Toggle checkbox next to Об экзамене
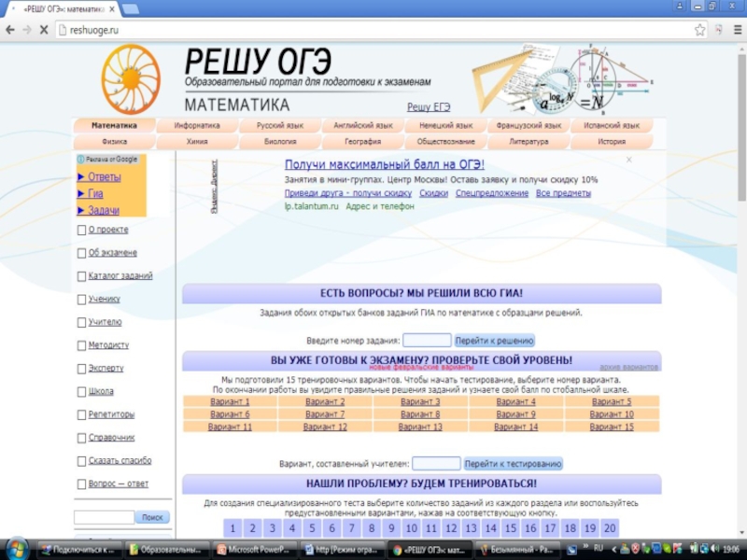Image resolution: width=747 pixels, height=560 pixels. coord(81,253)
